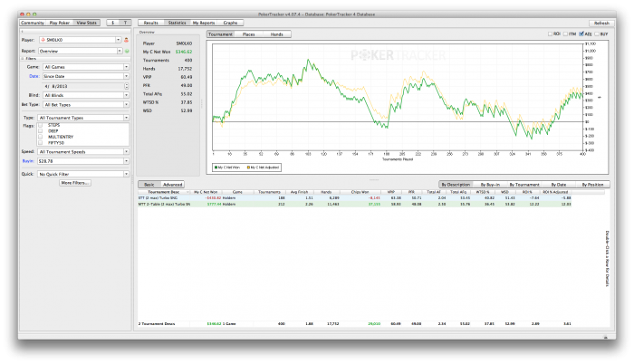This screenshot has height=364, width=634.
Task: Open the Blind filter dropdown
Action: coord(126,95)
